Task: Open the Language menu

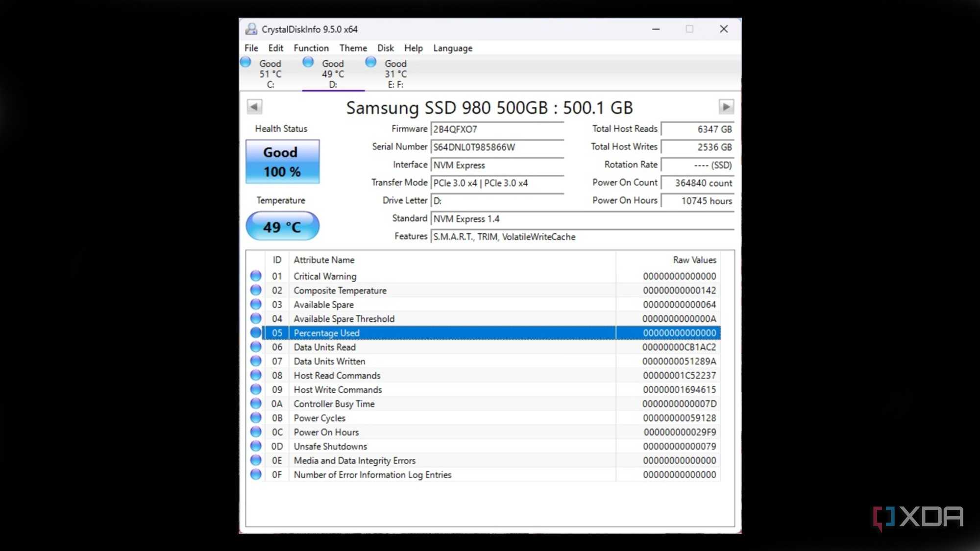Action: 453,48
